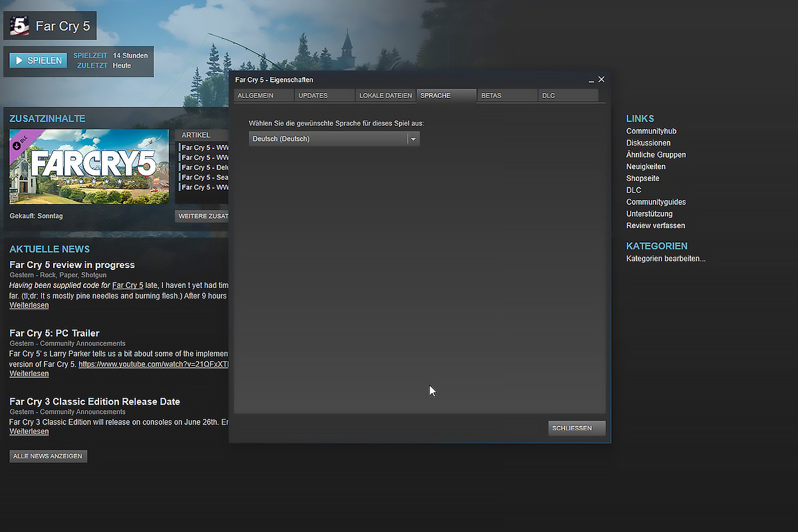Open the 'Far Cry 5 review in progress' headline
Screen dimensions: 798x532
pyautogui.click(x=72, y=265)
